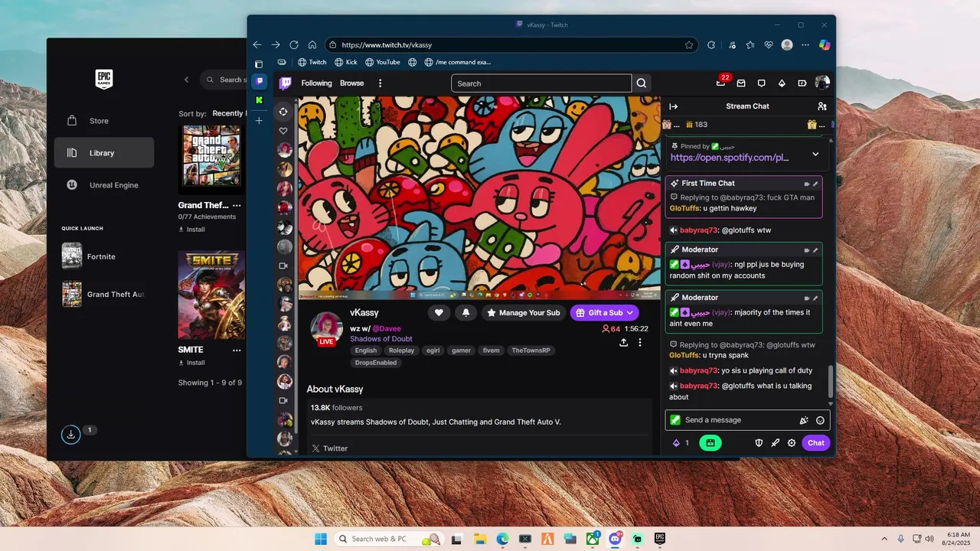This screenshot has width=980, height=551.
Task: Click the green rewards button below chat
Action: (x=710, y=442)
